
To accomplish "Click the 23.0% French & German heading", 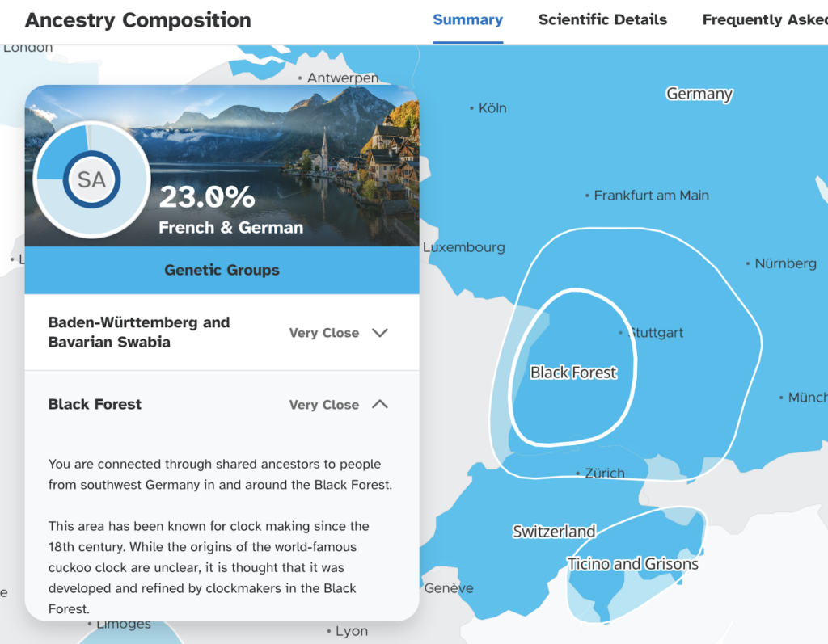I will pyautogui.click(x=230, y=209).
